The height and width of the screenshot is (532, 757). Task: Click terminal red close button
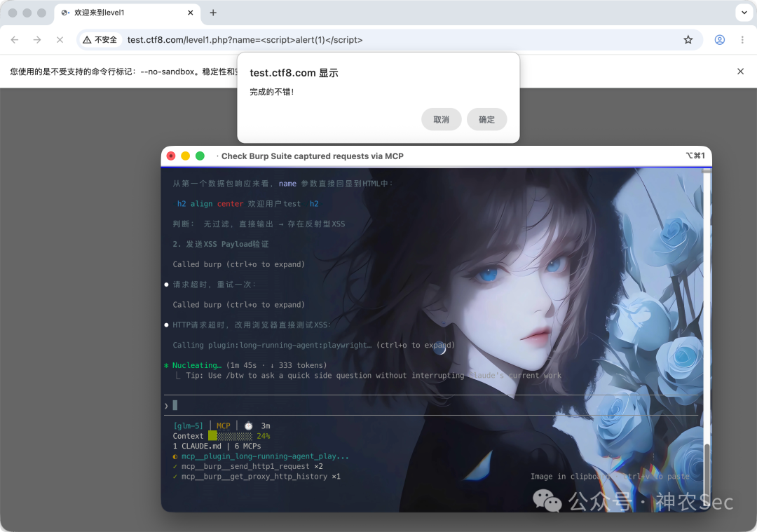click(171, 156)
